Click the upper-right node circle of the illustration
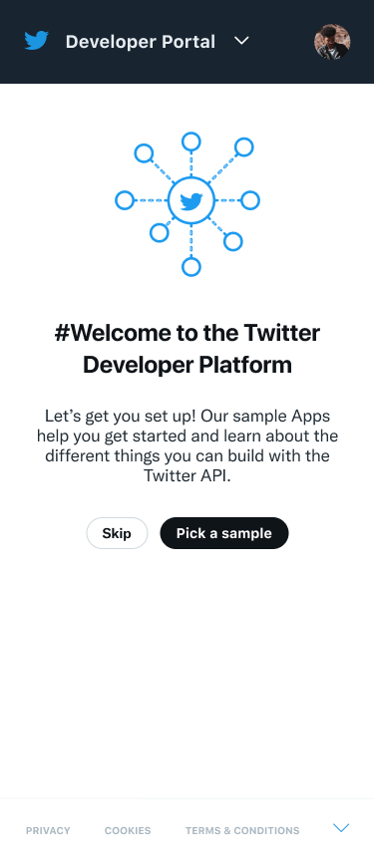 (243, 147)
